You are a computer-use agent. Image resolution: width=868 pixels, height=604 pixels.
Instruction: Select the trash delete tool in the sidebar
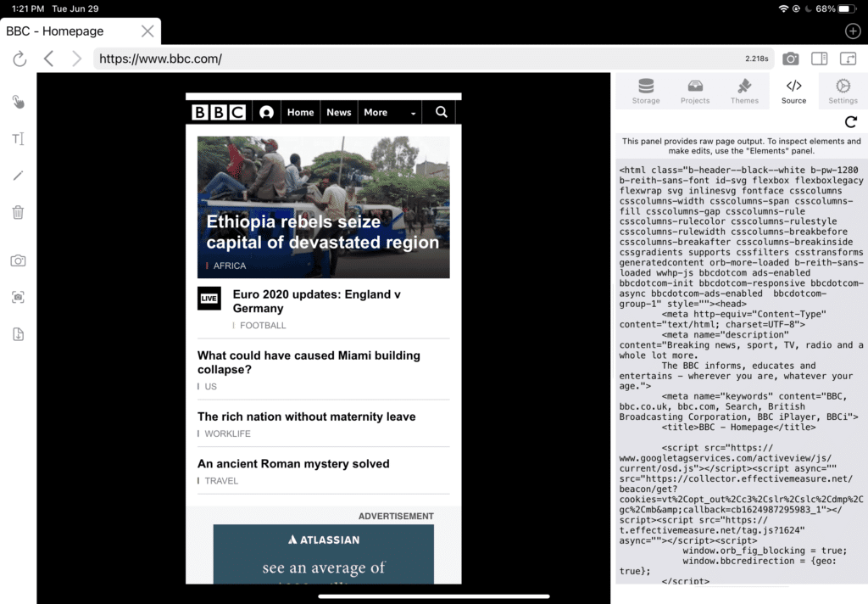point(19,212)
